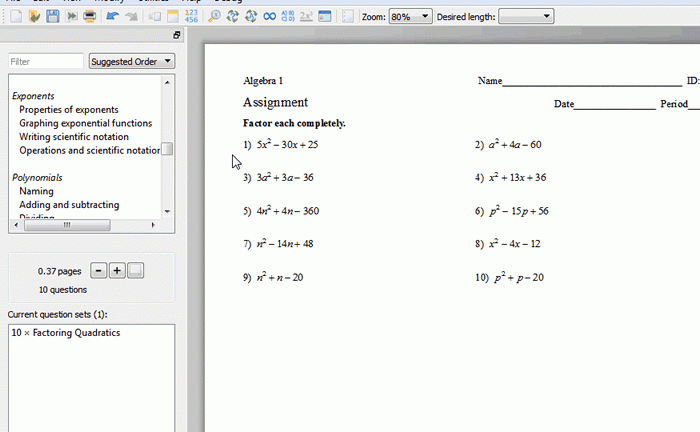
Task: Select Properties of exponents topic
Action: [x=69, y=109]
